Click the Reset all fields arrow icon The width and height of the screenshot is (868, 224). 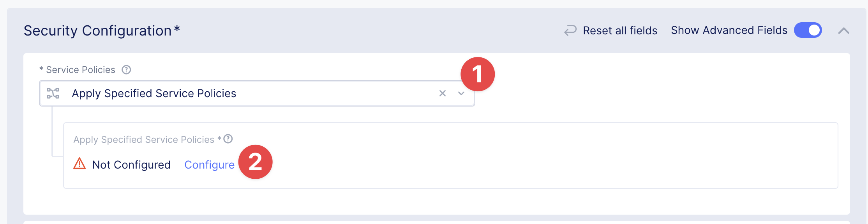570,30
